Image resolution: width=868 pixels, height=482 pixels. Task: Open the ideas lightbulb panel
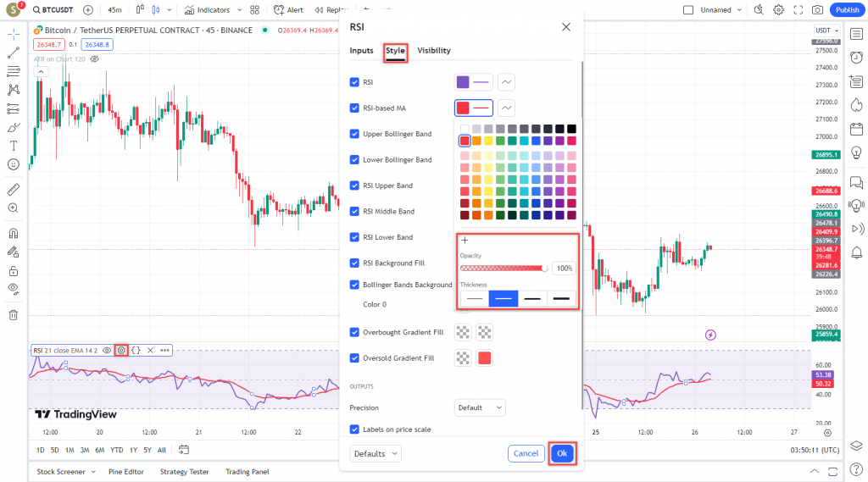pos(856,152)
